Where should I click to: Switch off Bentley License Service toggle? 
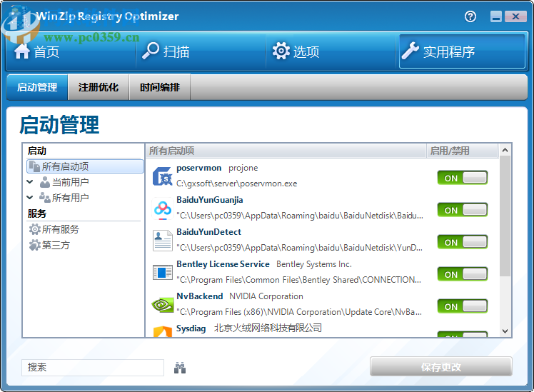[463, 274]
